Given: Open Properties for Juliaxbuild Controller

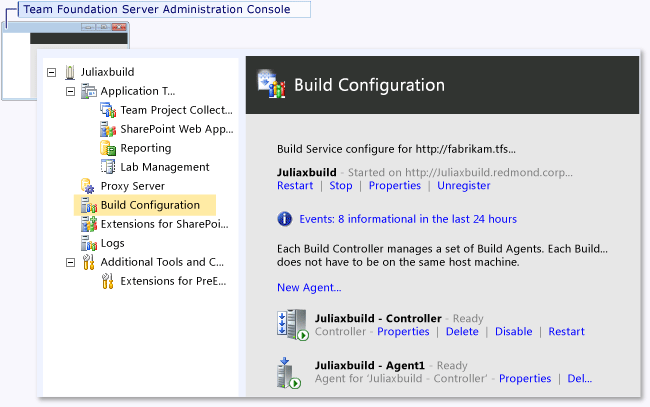Looking at the screenshot, I should (x=403, y=332).
